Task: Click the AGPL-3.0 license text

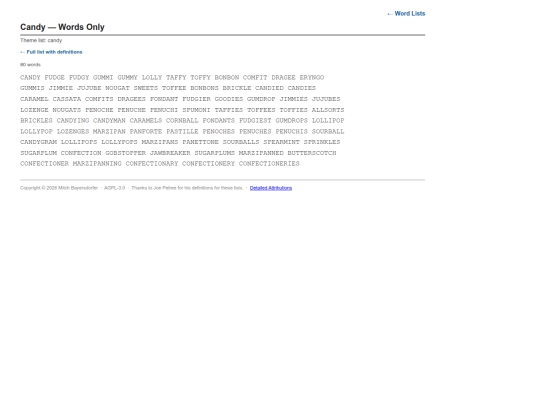Action: coord(114,188)
